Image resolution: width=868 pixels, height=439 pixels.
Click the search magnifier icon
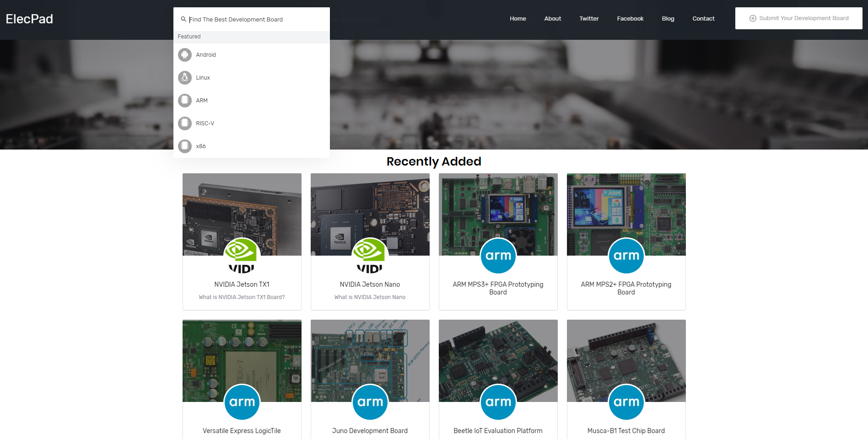tap(183, 19)
